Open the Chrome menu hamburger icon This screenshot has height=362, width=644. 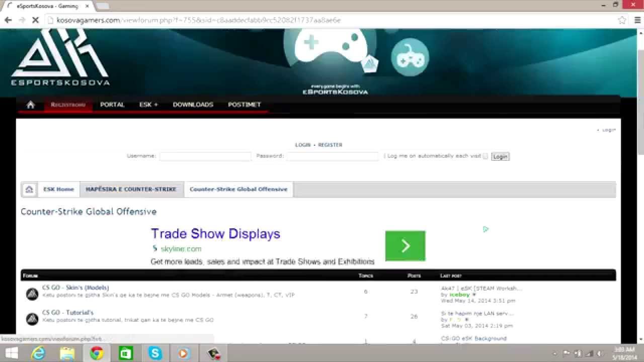pos(635,20)
